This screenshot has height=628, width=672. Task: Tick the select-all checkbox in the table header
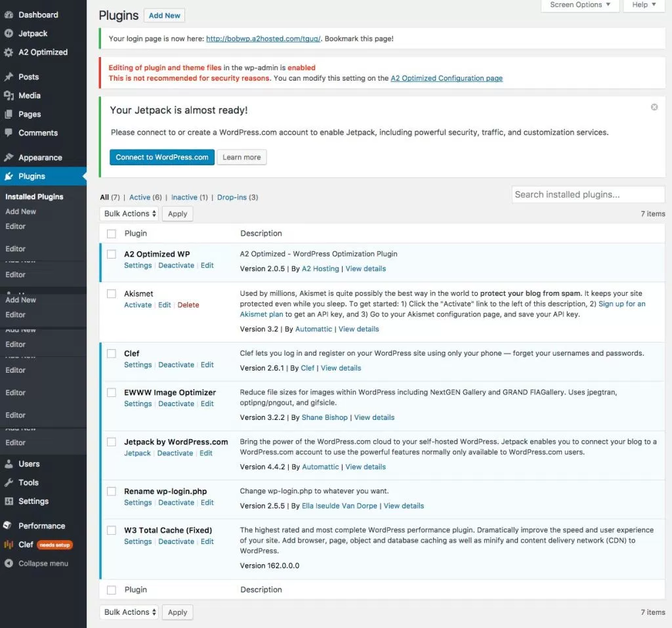(112, 234)
